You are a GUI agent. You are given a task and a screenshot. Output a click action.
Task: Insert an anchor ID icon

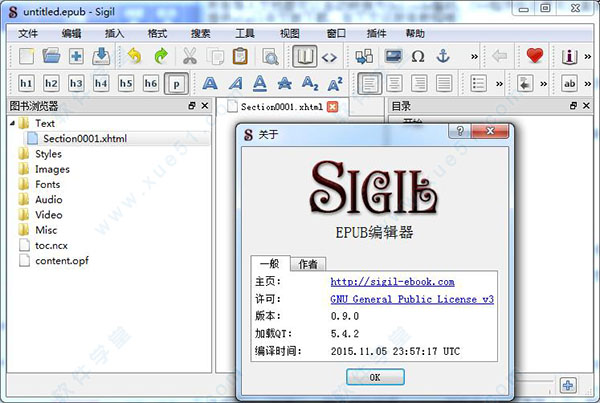443,56
